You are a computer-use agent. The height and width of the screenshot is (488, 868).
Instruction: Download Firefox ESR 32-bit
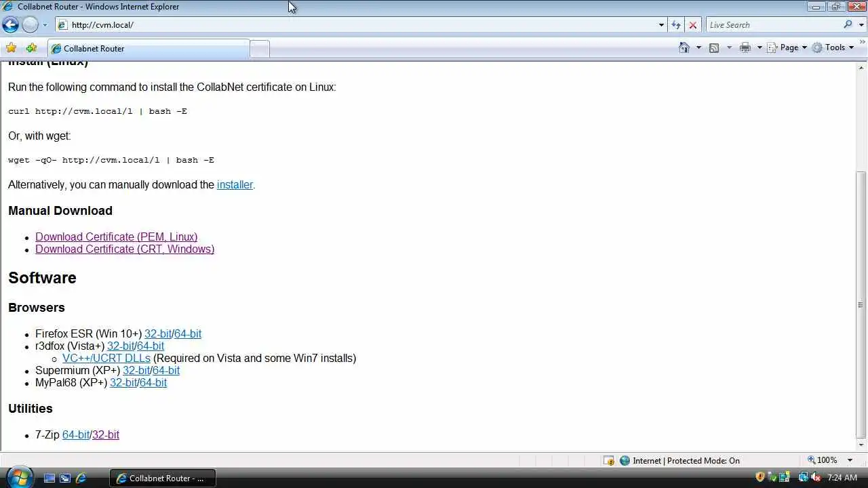coord(158,333)
